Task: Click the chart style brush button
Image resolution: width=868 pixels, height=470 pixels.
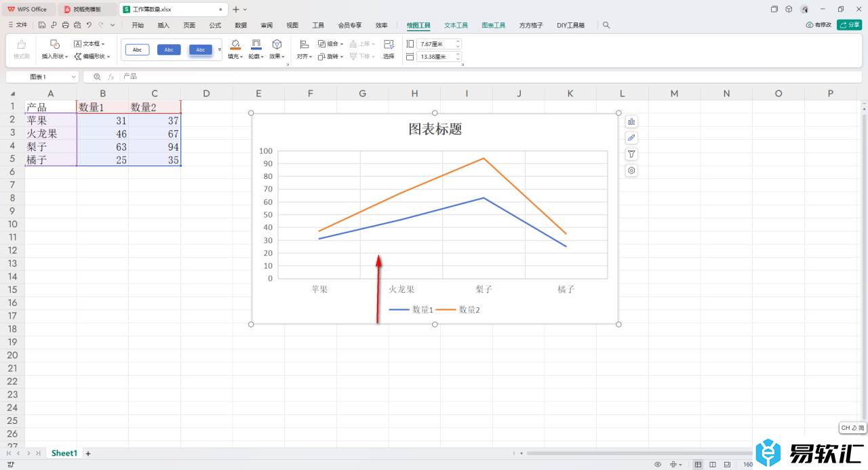Action: pyautogui.click(x=631, y=138)
